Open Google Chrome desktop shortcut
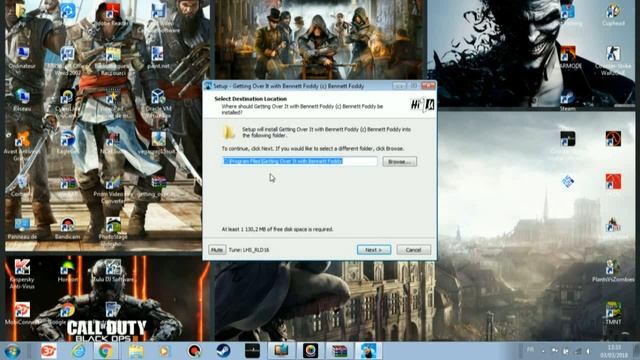This screenshot has width=640, height=360. [67, 313]
